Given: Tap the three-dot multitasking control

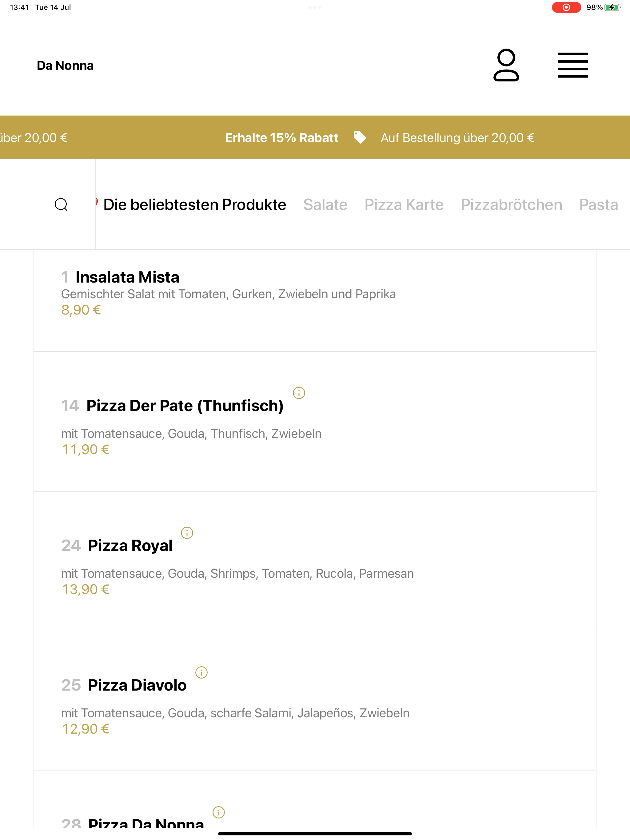Looking at the screenshot, I should coord(315,7).
